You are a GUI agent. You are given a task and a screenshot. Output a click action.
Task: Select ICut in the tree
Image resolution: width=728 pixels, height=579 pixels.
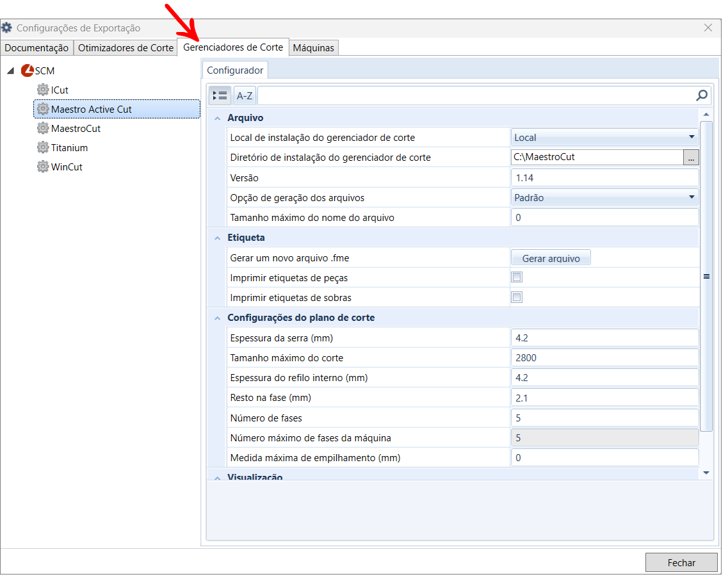pos(60,90)
